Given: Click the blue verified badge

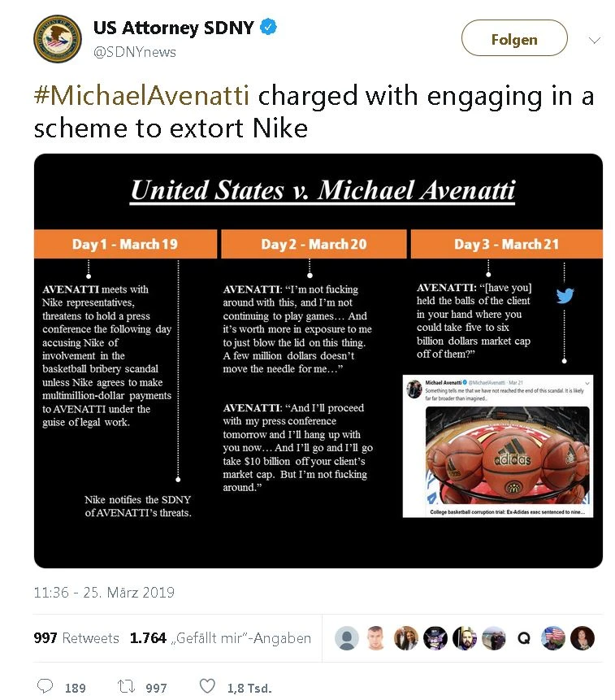Looking at the screenshot, I should [x=269, y=28].
